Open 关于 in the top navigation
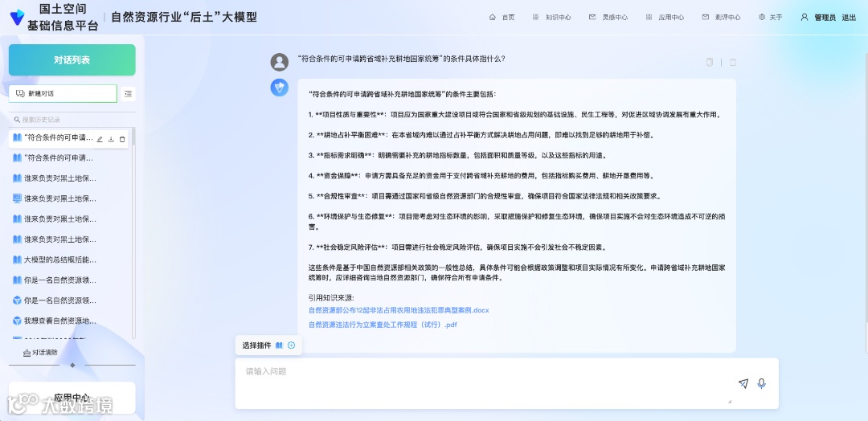The image size is (868, 421). pos(771,17)
